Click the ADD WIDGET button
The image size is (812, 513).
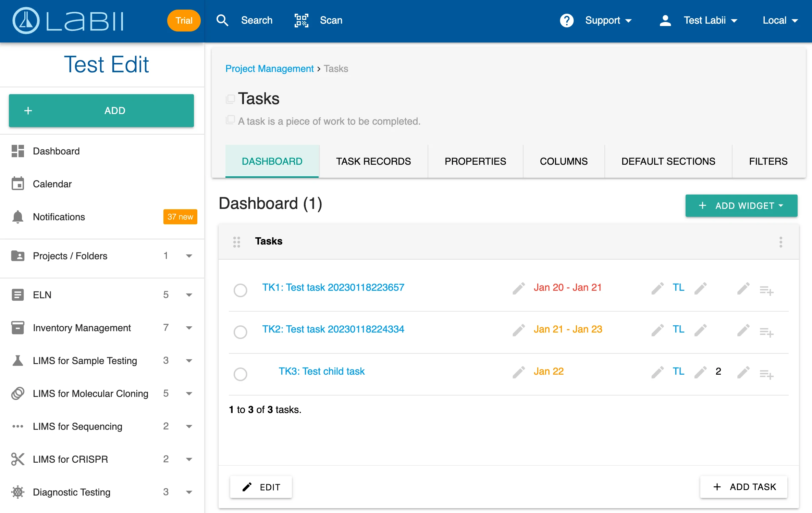pyautogui.click(x=741, y=206)
